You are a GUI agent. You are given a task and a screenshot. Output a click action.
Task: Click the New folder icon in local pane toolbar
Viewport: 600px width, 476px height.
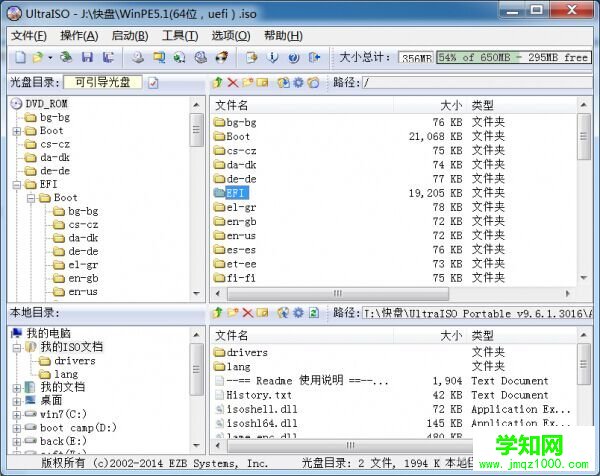[x=233, y=313]
